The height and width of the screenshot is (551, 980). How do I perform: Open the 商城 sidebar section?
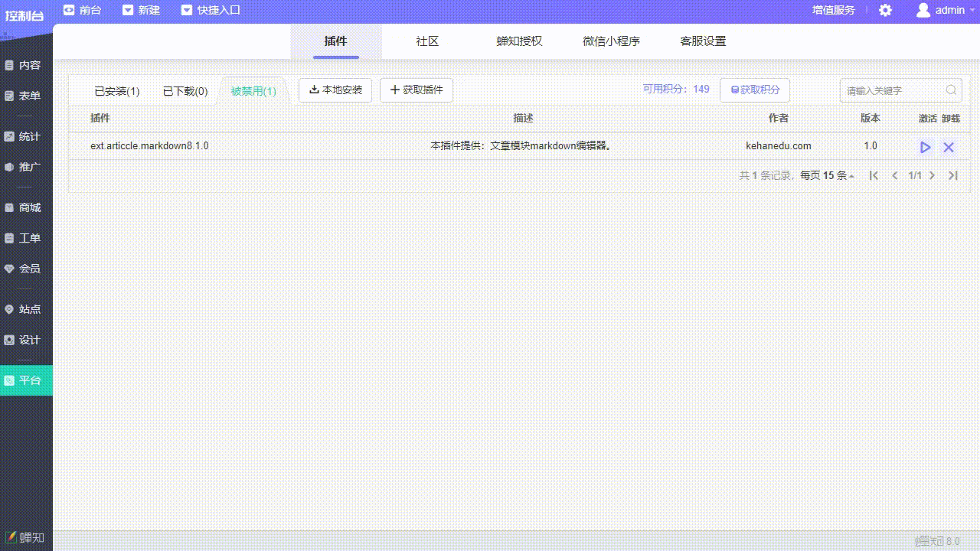27,207
